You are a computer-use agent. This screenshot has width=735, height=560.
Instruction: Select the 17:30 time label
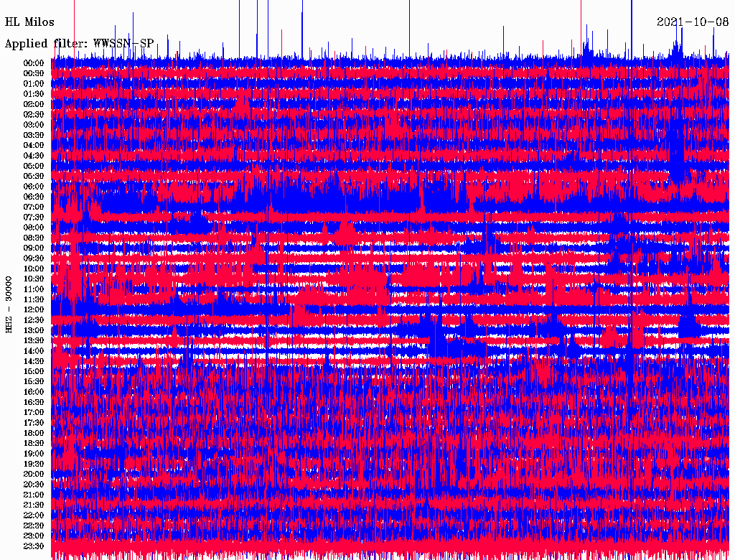(x=34, y=423)
